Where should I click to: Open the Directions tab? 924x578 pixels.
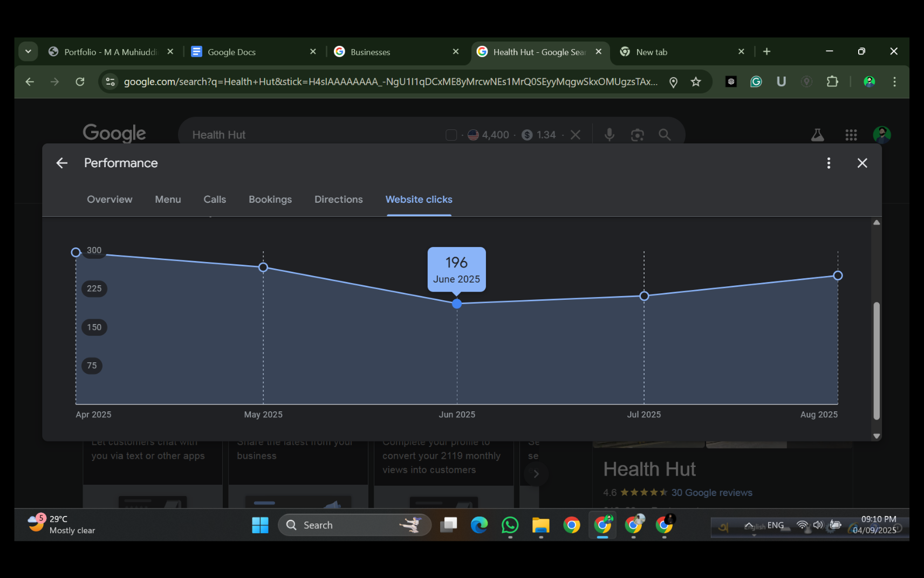coord(338,199)
